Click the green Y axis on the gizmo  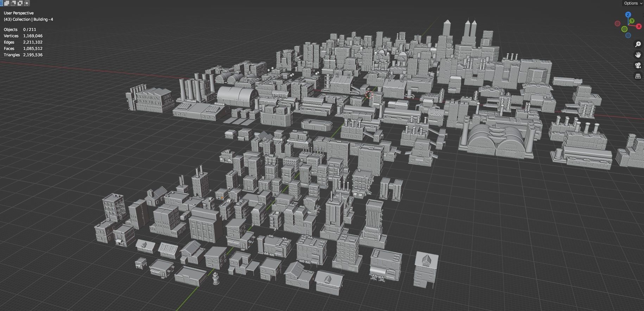tap(632, 21)
